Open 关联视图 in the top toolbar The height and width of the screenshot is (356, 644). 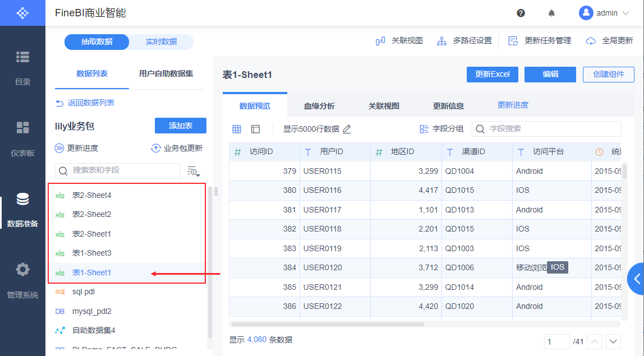coord(399,41)
